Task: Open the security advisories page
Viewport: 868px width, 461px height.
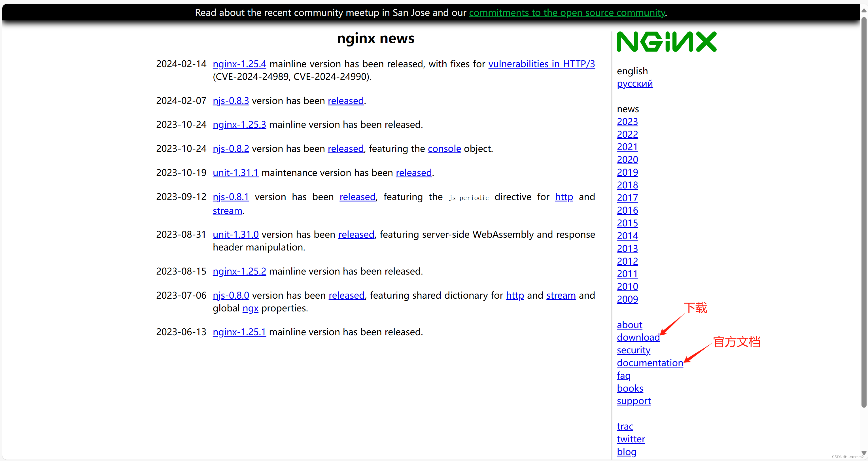Action: point(633,350)
